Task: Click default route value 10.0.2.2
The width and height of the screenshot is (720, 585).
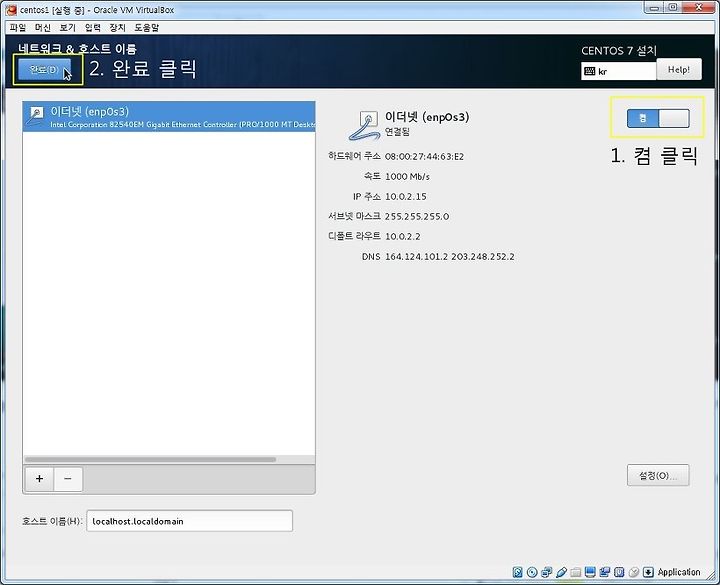Action: pos(402,236)
